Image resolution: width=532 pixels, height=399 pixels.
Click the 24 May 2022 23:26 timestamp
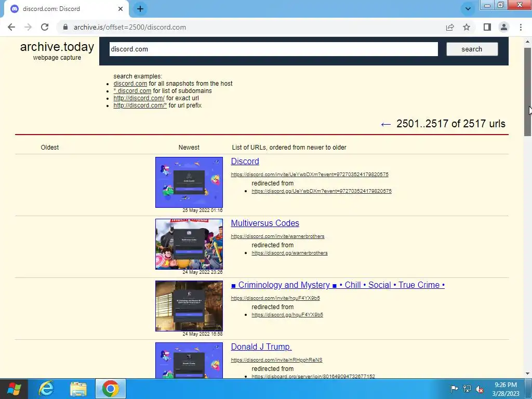click(203, 272)
